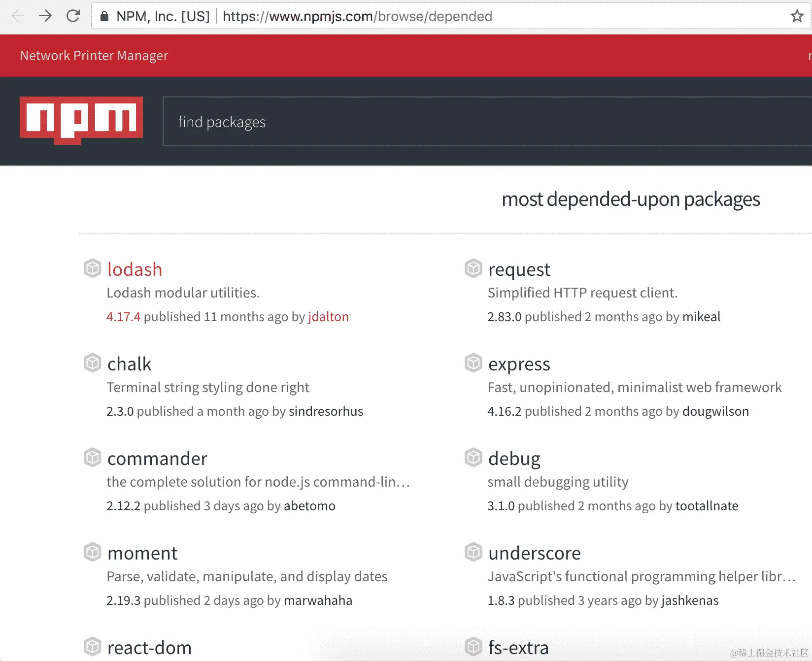Click the truncated commander description text
The height and width of the screenshot is (661, 812).
coord(258,482)
